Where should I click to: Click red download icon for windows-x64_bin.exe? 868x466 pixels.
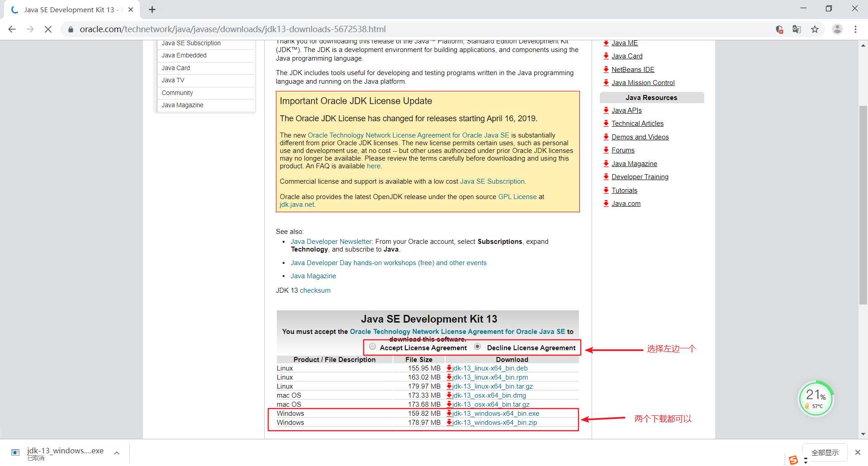(x=449, y=414)
